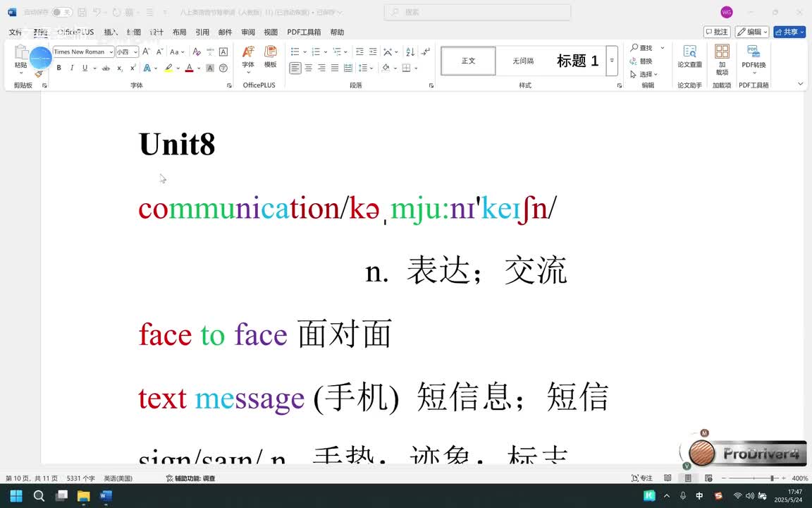
Task: Apply the 标题 1 heading style
Action: (x=577, y=61)
